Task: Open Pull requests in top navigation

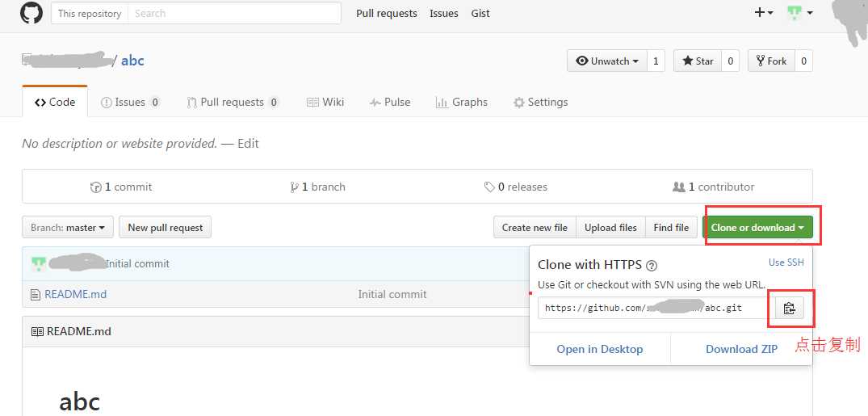Action: pyautogui.click(x=387, y=13)
